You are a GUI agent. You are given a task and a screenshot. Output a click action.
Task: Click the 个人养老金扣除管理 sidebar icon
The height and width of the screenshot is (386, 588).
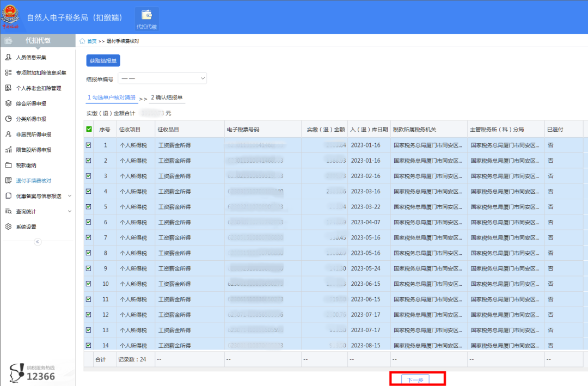pos(8,88)
